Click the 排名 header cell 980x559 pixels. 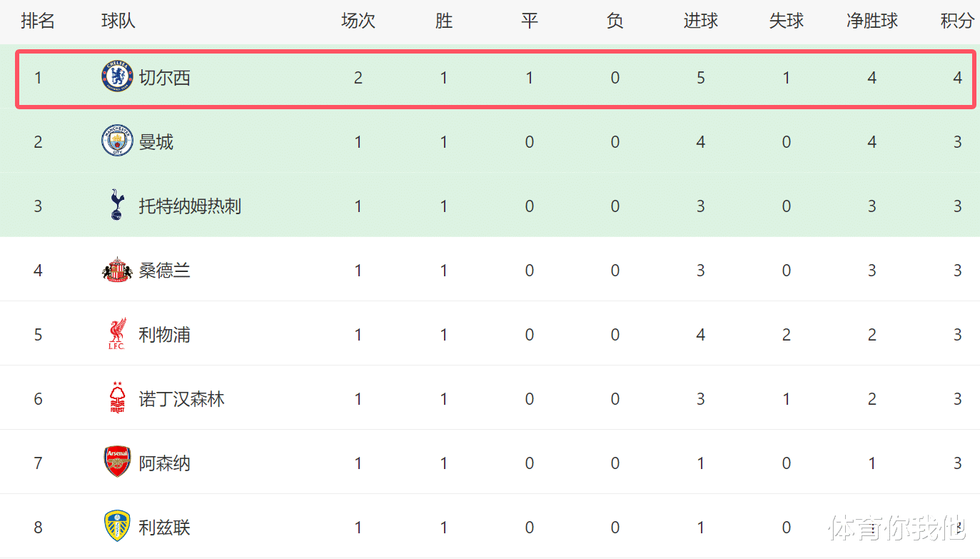click(38, 21)
